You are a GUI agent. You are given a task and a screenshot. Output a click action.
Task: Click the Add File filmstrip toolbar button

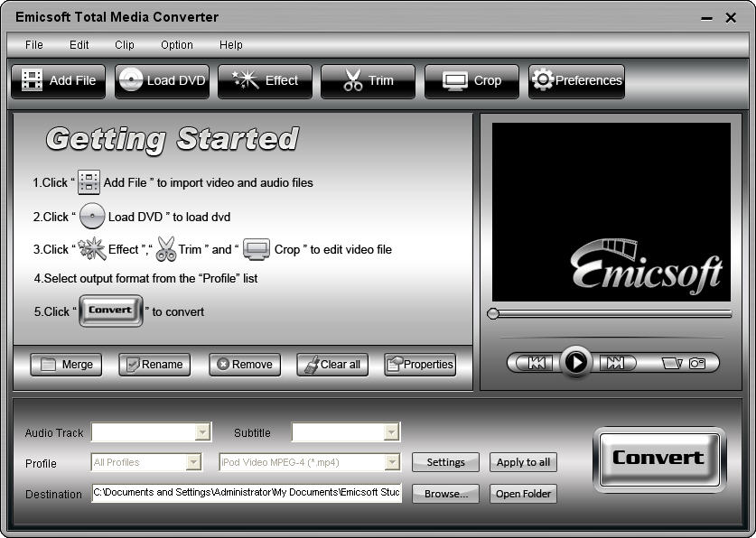[58, 81]
